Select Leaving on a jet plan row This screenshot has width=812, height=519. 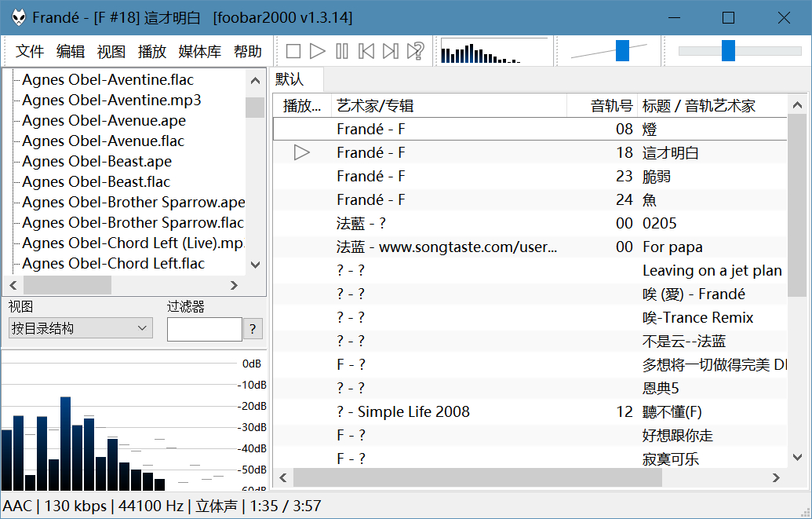click(530, 270)
